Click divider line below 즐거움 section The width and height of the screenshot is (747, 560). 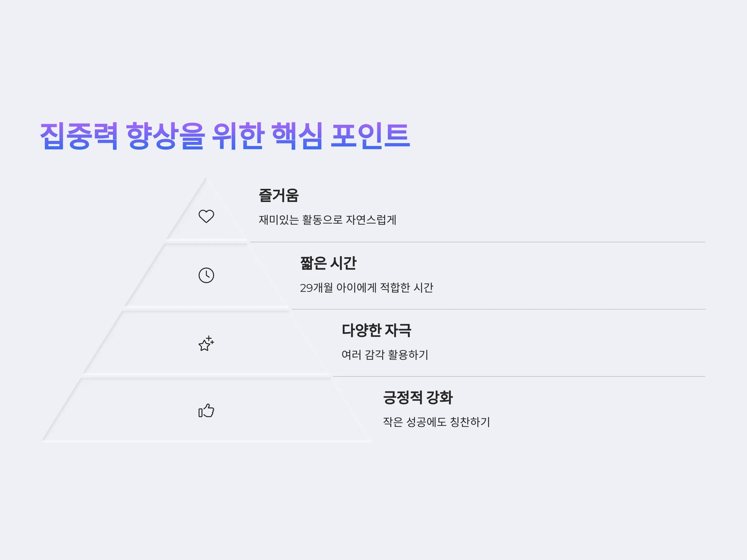click(x=477, y=242)
